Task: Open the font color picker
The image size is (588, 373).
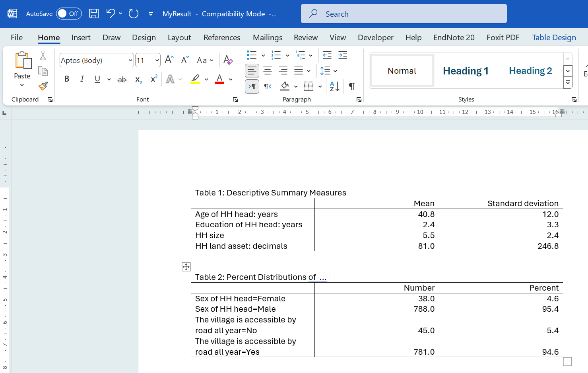Action: (x=230, y=79)
